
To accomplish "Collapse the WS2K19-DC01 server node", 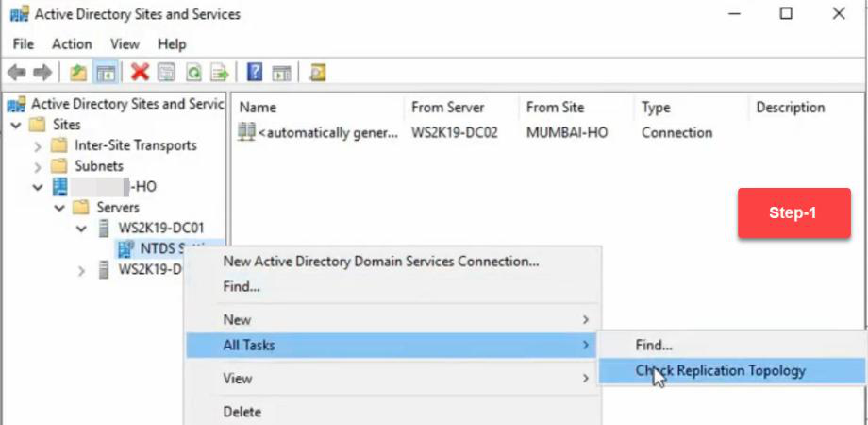I will (82, 229).
